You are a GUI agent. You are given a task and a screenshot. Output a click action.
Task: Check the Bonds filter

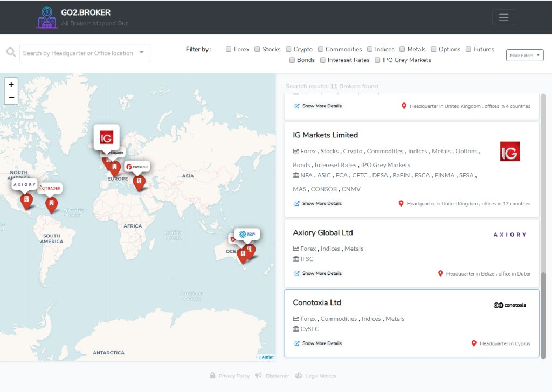click(292, 60)
